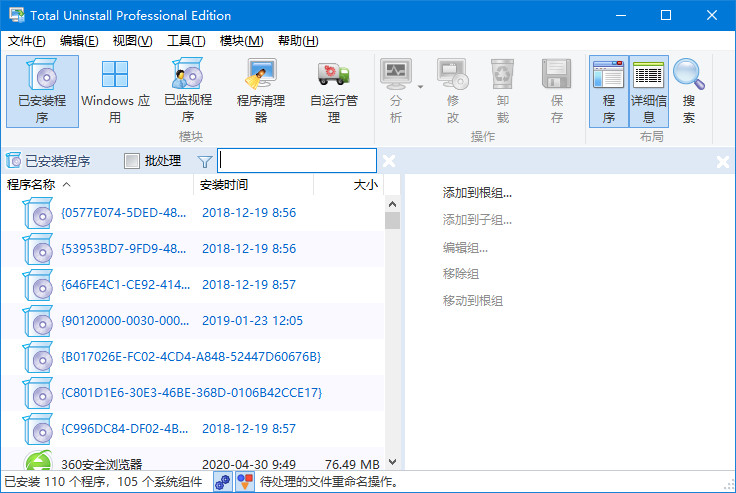Choose 添加到根组... option
Image resolution: width=736 pixels, height=493 pixels.
[x=477, y=193]
